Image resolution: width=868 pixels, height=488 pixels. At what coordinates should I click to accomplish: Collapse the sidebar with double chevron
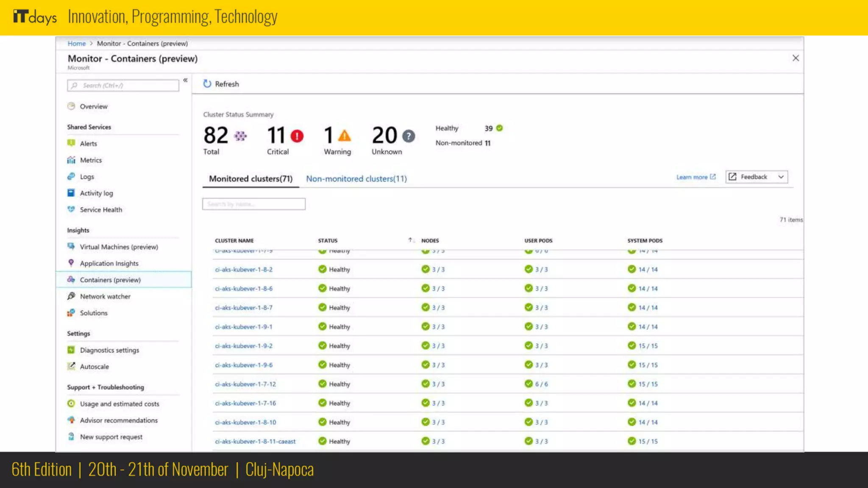tap(185, 80)
